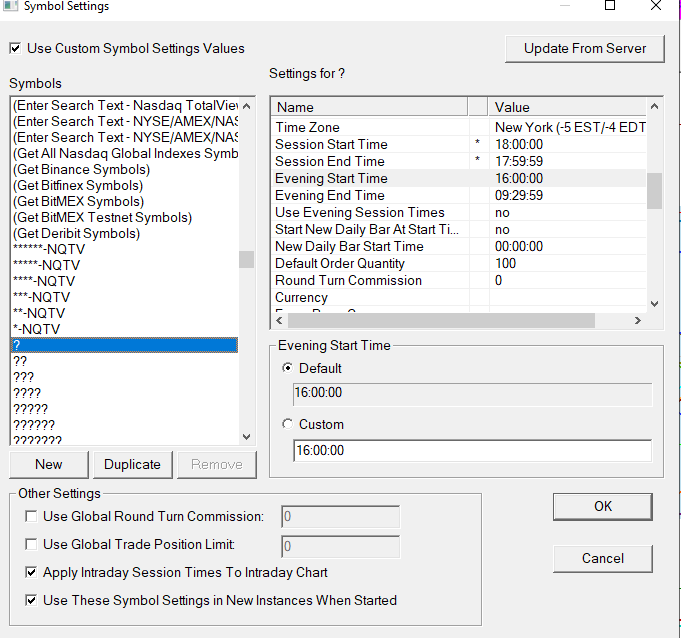The image size is (681, 638).
Task: Select the ***-NQTV symbol
Action: (125, 298)
